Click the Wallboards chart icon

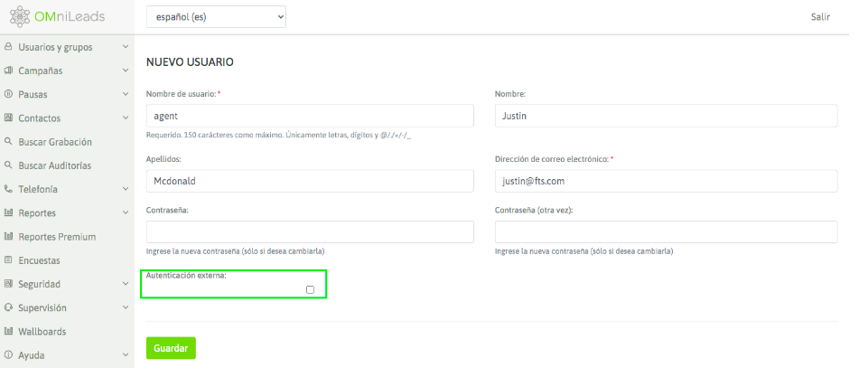click(8, 332)
